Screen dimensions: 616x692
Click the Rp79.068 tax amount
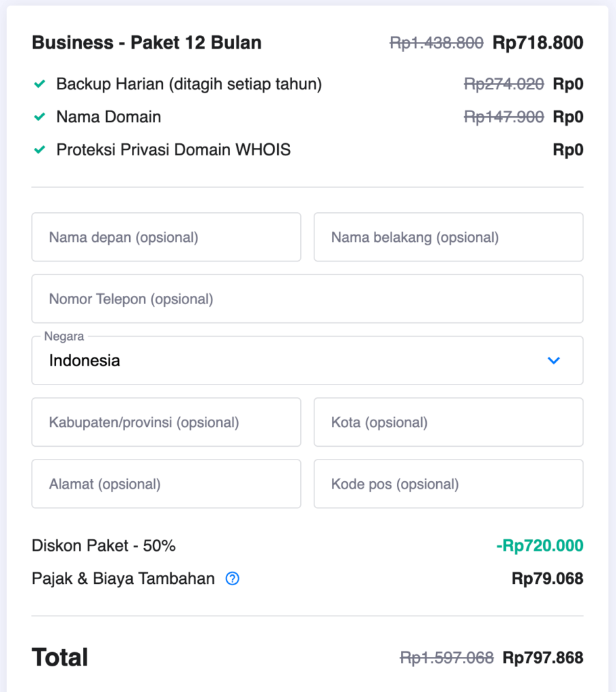[547, 578]
